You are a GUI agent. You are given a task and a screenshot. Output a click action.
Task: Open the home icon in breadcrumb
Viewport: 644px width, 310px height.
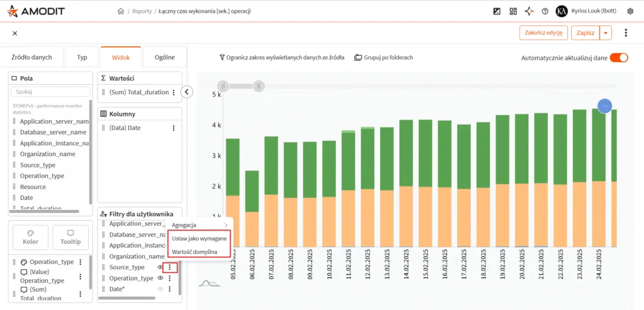[x=120, y=11]
